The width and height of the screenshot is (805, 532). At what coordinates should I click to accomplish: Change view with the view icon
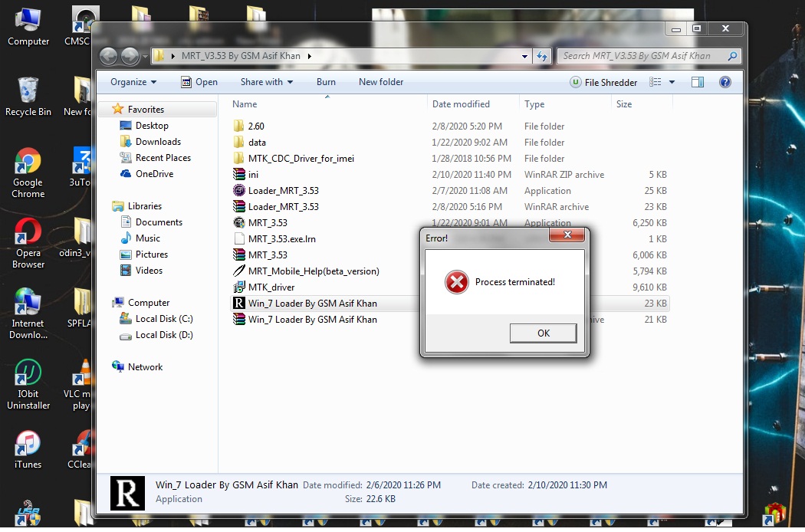click(655, 82)
